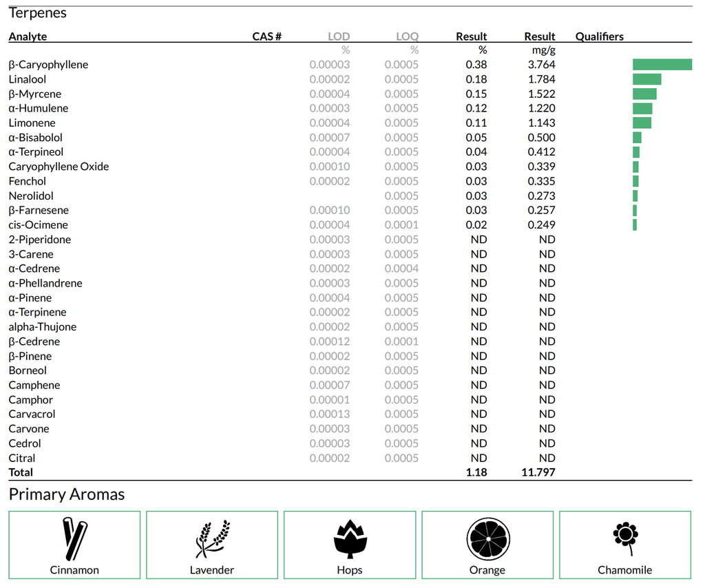Click the Qualifiers column header
This screenshot has height=588, width=705.
(599, 36)
